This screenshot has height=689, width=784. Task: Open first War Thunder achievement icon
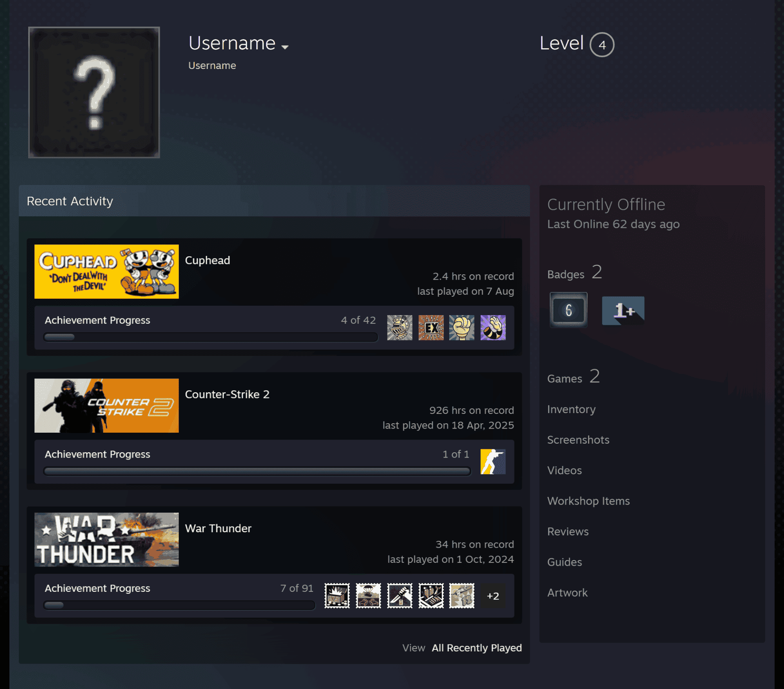(337, 596)
